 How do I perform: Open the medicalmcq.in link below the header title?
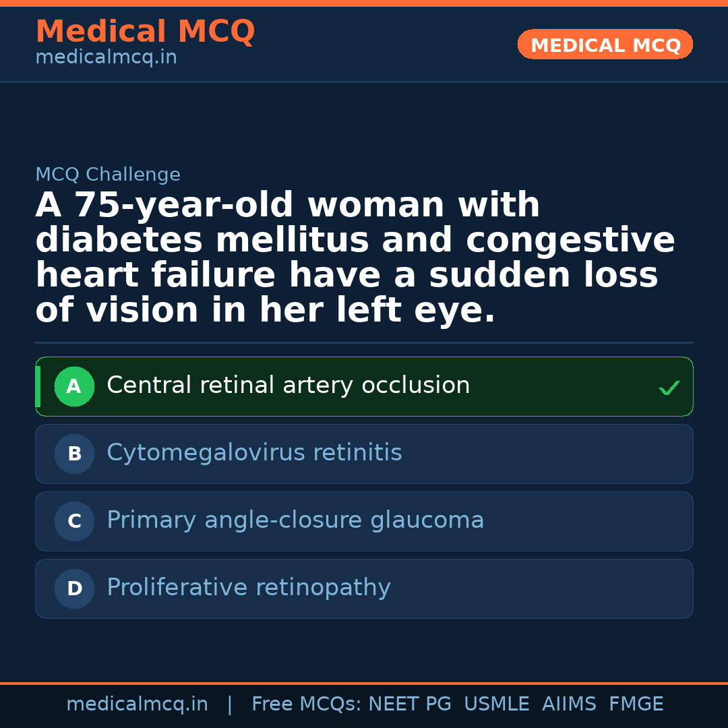[106, 58]
